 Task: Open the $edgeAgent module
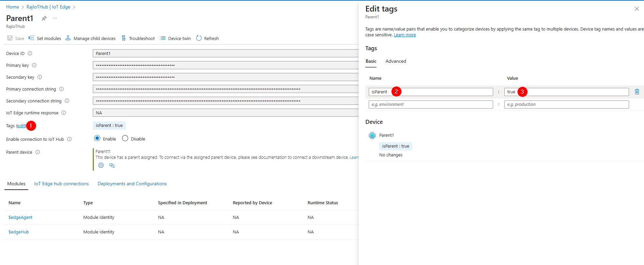20,217
